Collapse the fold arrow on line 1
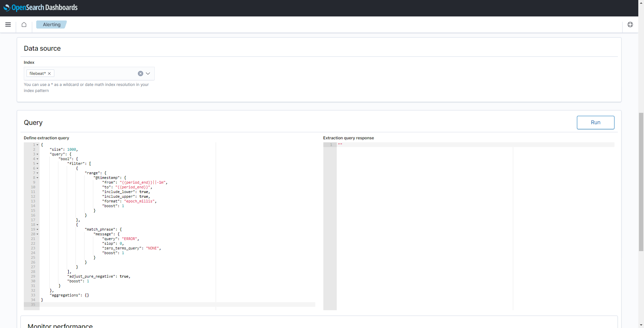 click(37, 145)
